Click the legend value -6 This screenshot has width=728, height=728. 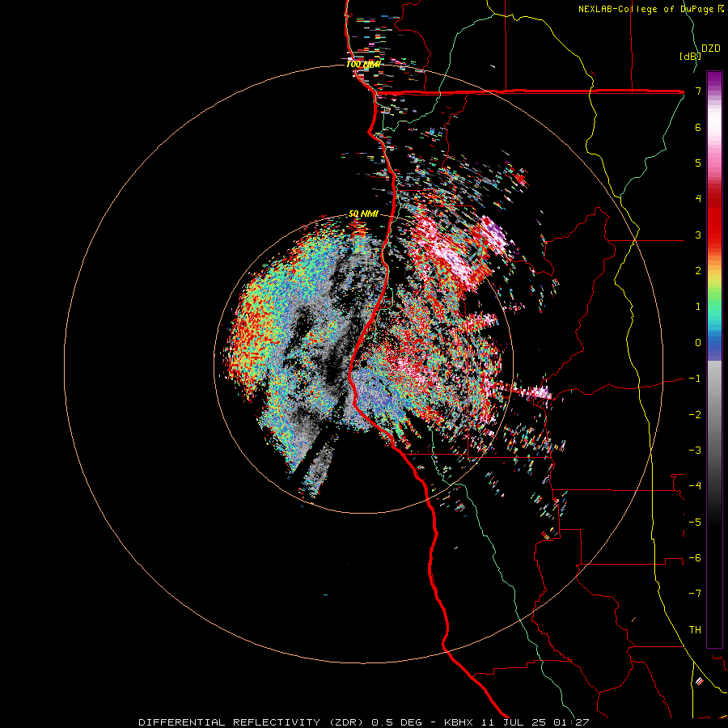(695, 557)
